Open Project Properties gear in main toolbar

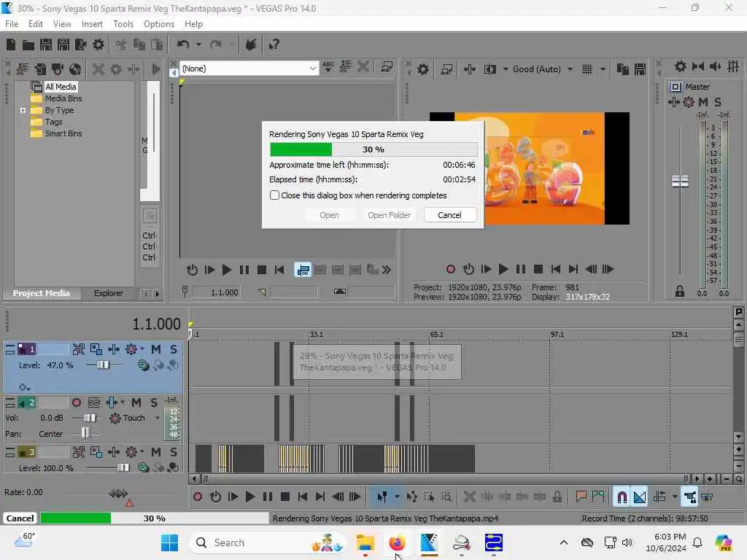[98, 44]
